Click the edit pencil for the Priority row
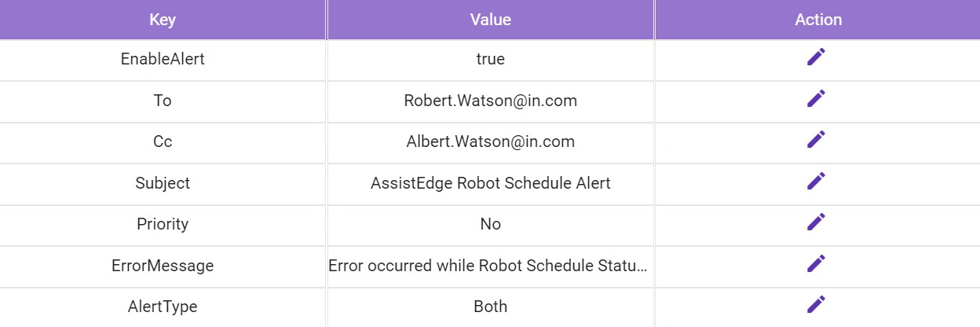 (x=817, y=222)
